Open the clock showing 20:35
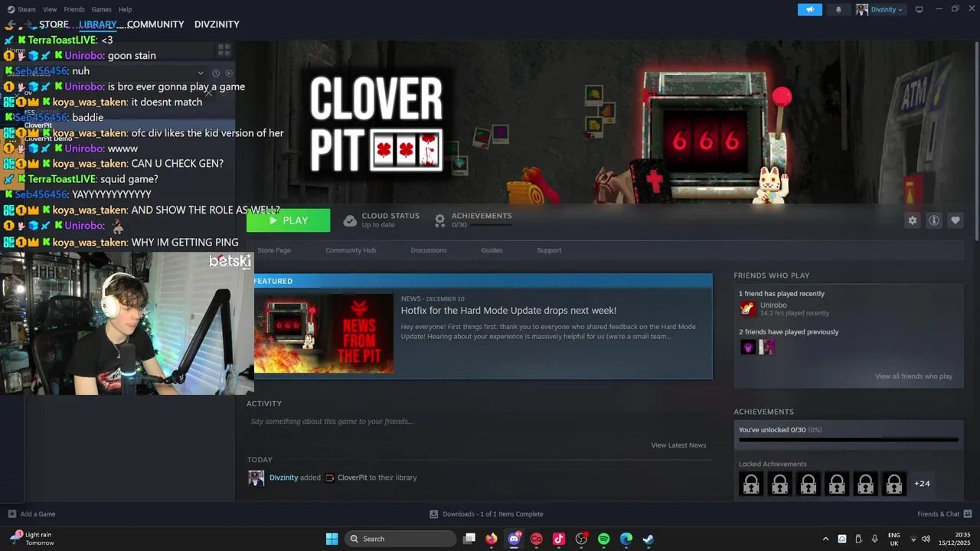 (954, 539)
